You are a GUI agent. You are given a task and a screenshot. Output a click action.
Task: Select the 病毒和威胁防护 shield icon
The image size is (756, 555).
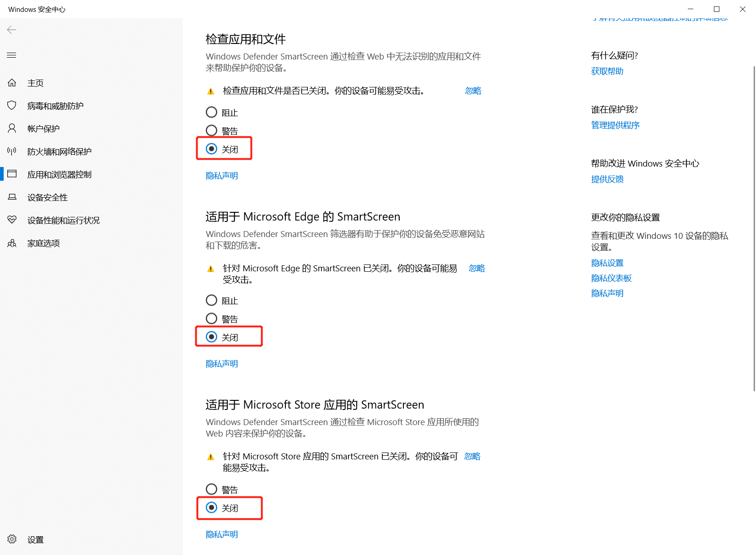point(12,105)
